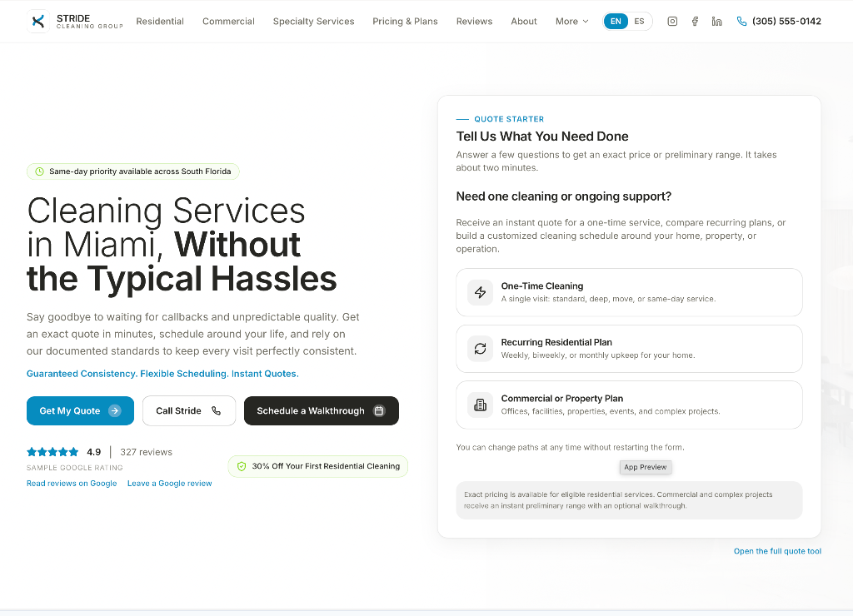Open the Facebook page icon
Screen dimensions: 853x616
(695, 21)
